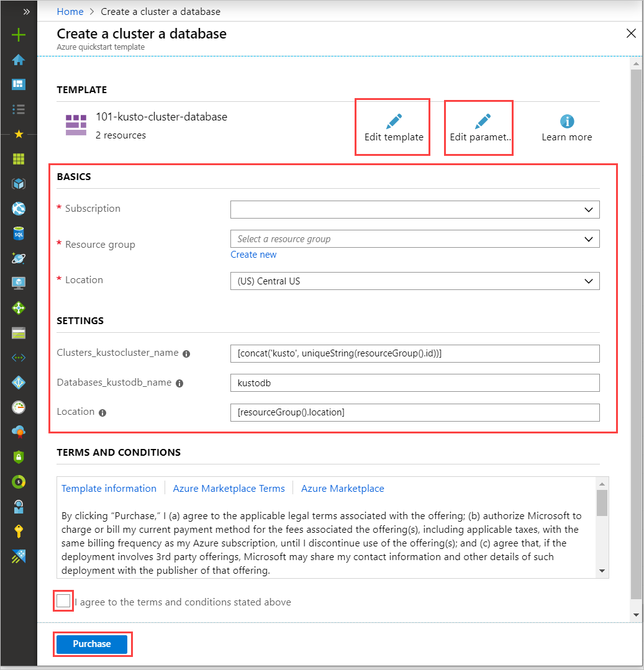The height and width of the screenshot is (670, 644).
Task: Open the Location dropdown showing Central US
Action: [414, 281]
